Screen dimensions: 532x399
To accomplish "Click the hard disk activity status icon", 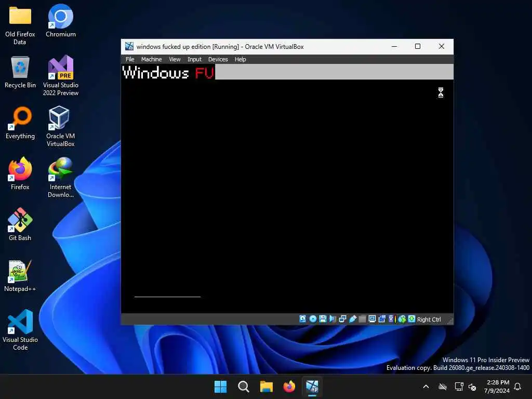I will point(303,319).
